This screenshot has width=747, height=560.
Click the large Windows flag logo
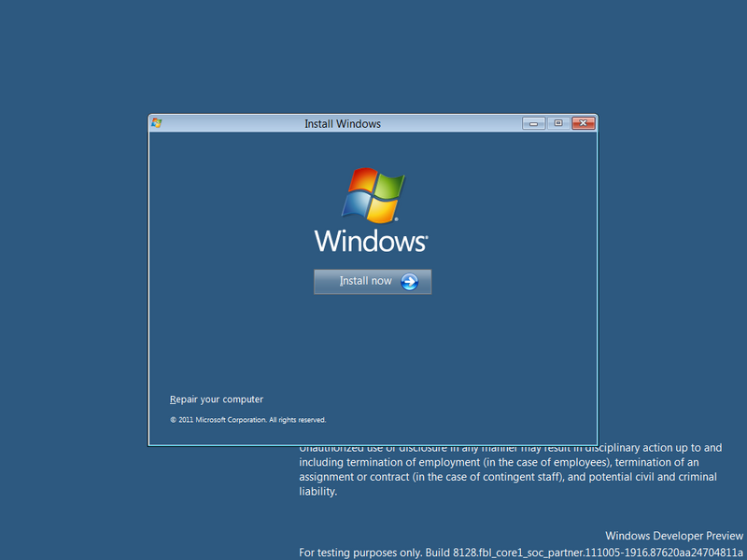373,195
